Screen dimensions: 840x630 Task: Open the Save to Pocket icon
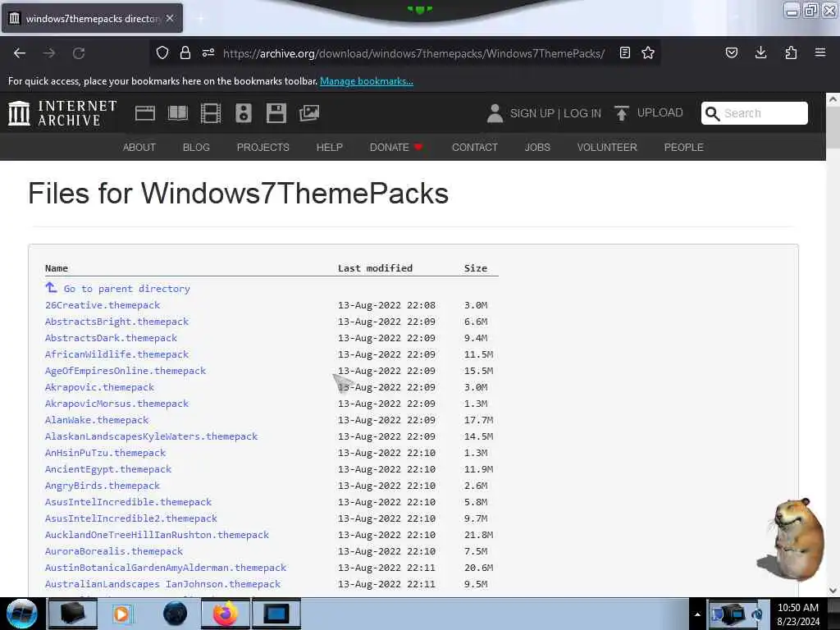(x=732, y=52)
